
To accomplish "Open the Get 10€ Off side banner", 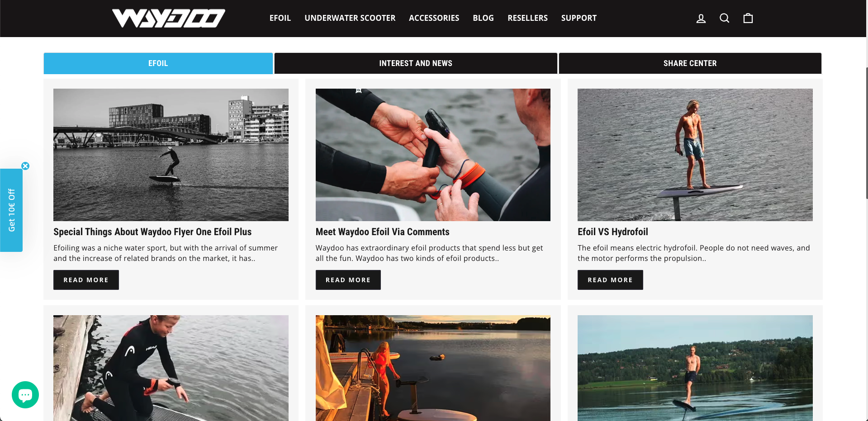I will coord(11,210).
